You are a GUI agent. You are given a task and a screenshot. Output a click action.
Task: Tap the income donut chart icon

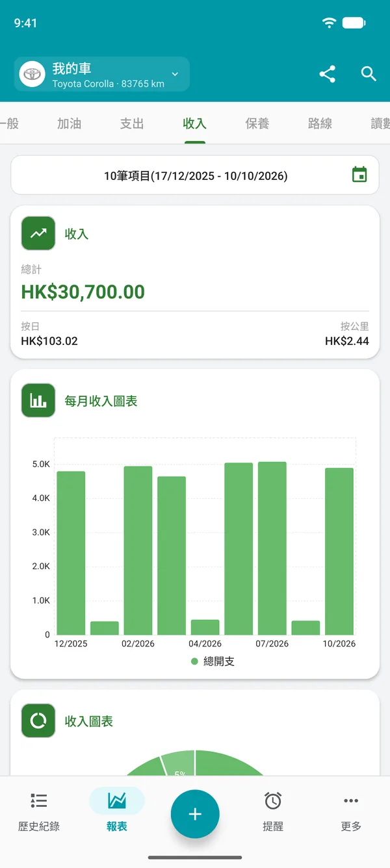click(38, 721)
